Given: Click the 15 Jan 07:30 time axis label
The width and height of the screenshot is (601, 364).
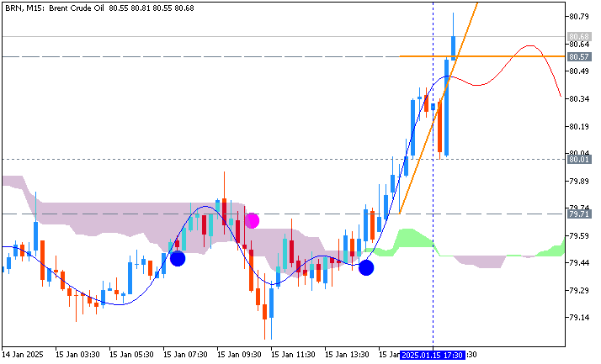Looking at the screenshot, I should pos(185,355).
